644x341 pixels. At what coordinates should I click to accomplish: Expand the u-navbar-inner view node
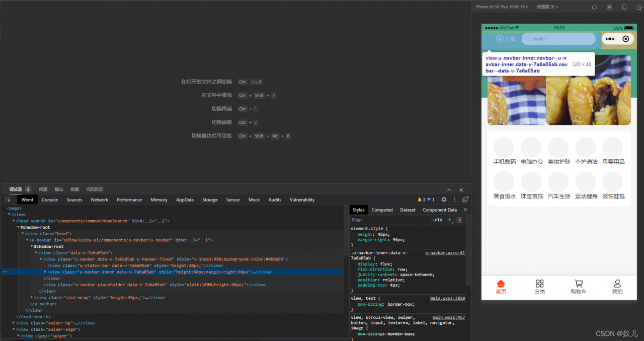coord(45,272)
